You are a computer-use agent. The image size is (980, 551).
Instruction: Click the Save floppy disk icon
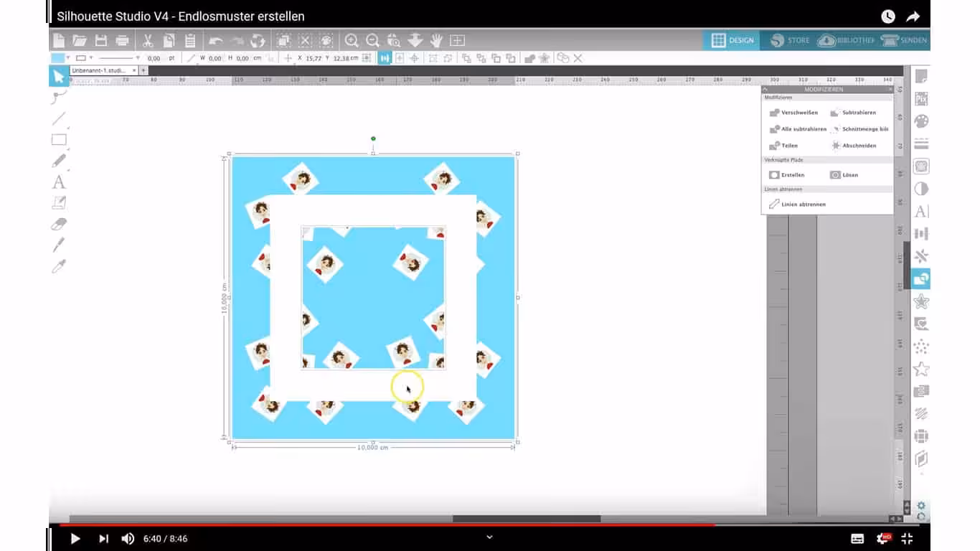101,41
